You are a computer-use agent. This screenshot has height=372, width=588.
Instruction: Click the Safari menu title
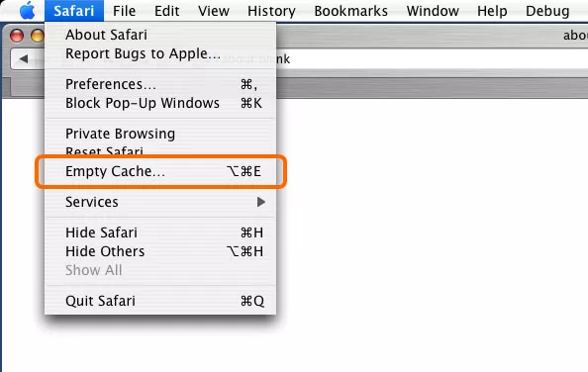pos(74,11)
